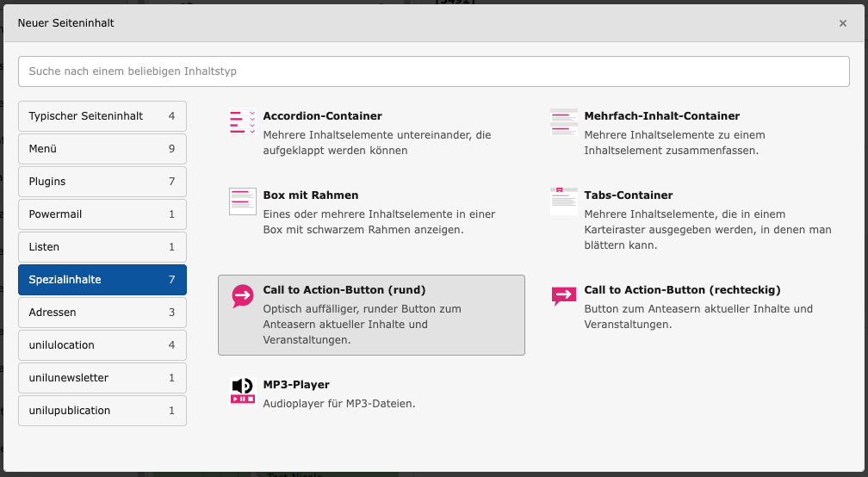Open the unilulocation category
Screen dimensions: 868x477
pos(102,345)
